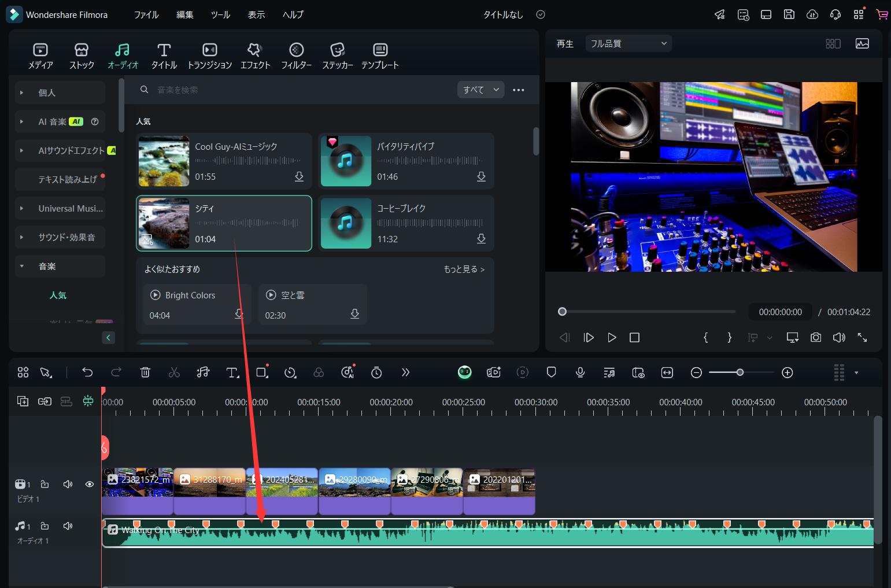The image size is (891, 588).
Task: Download the Cool Guy-AIミュージック track
Action: tap(299, 176)
